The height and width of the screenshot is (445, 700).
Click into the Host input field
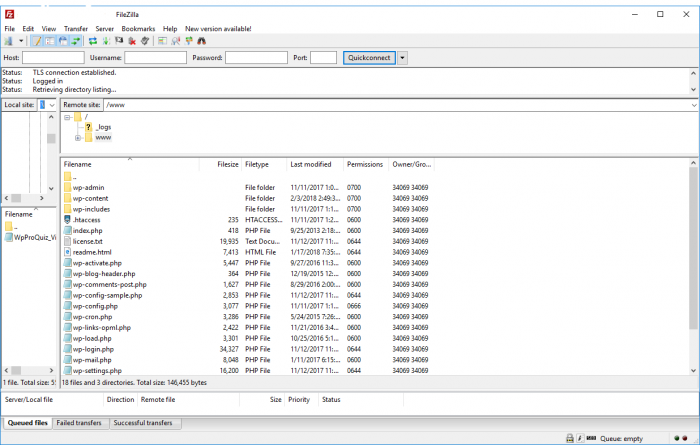[x=52, y=58]
